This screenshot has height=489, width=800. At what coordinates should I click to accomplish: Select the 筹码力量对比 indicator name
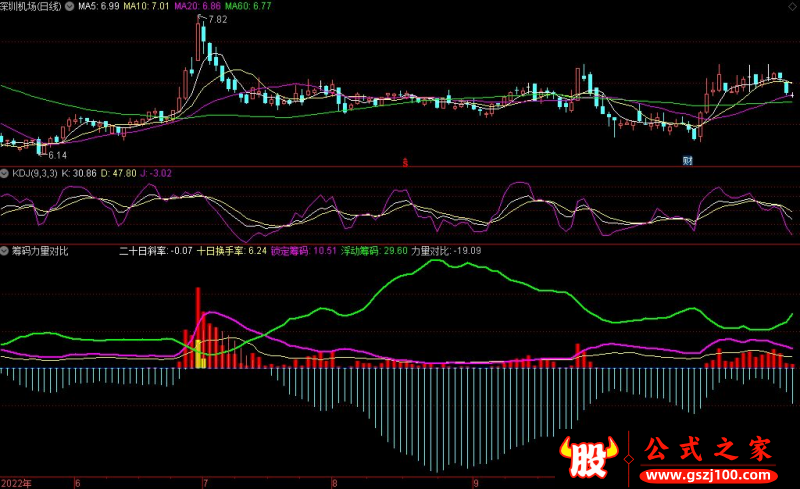[40, 251]
